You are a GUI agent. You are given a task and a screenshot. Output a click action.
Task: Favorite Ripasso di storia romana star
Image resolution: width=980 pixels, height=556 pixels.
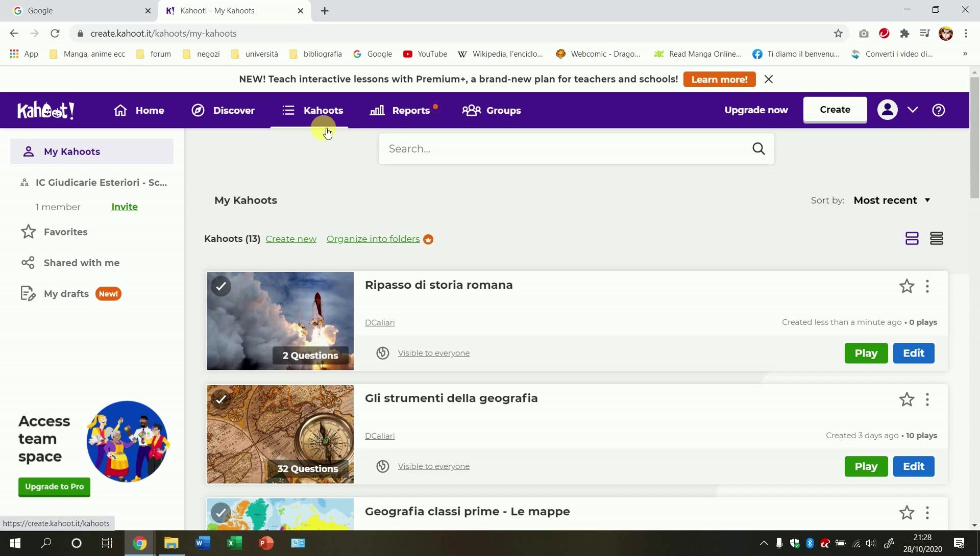906,286
